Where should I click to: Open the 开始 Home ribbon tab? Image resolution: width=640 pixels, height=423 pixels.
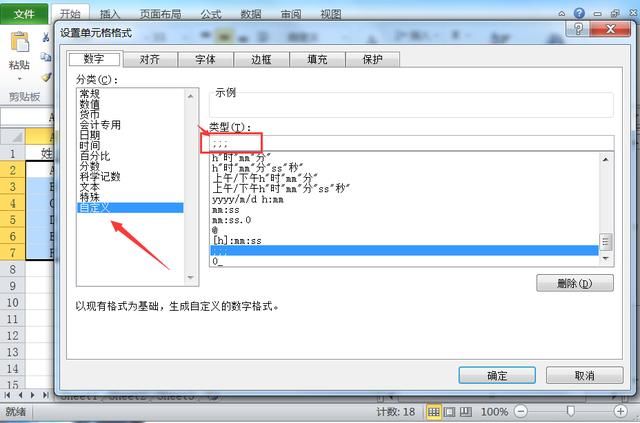70,14
